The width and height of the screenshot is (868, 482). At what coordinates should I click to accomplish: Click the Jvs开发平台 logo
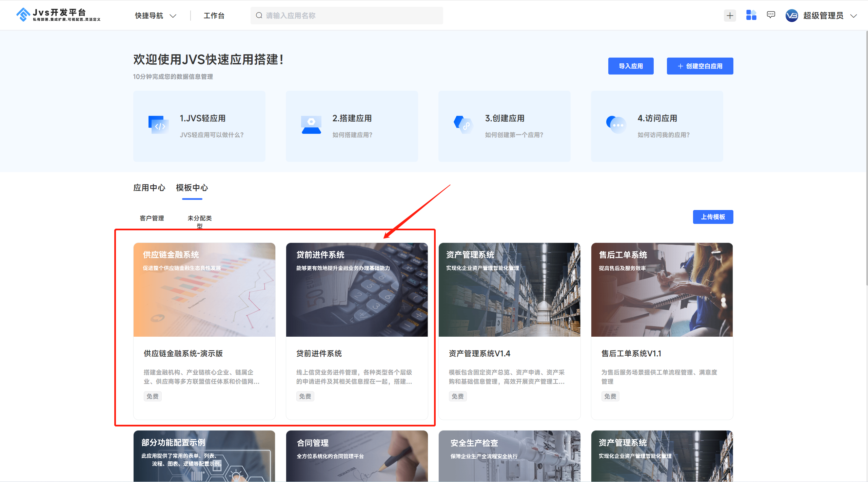58,15
